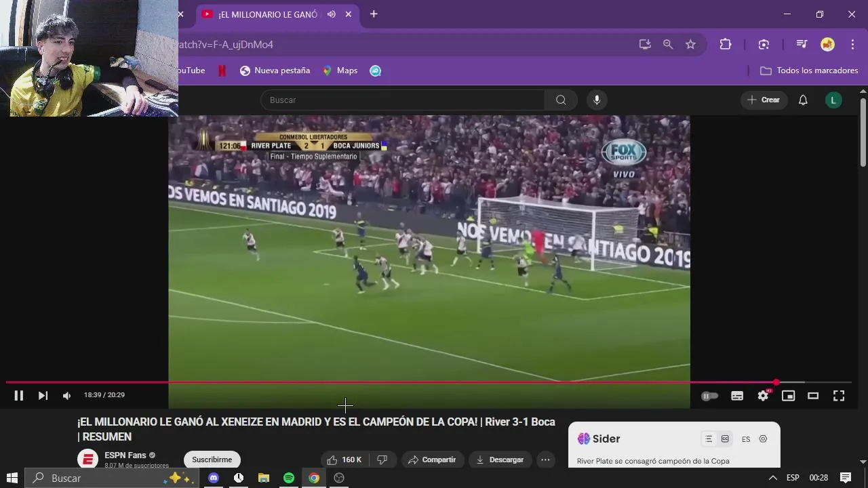This screenshot has width=868, height=488.
Task: Open Chrome profile avatar
Action: point(827,44)
